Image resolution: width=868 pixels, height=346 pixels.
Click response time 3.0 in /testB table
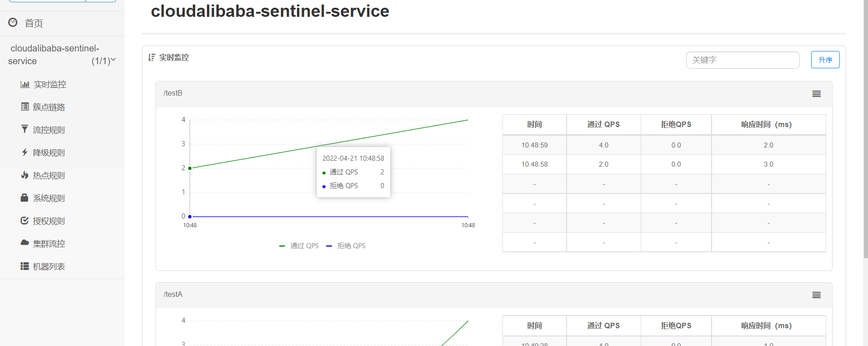point(768,164)
